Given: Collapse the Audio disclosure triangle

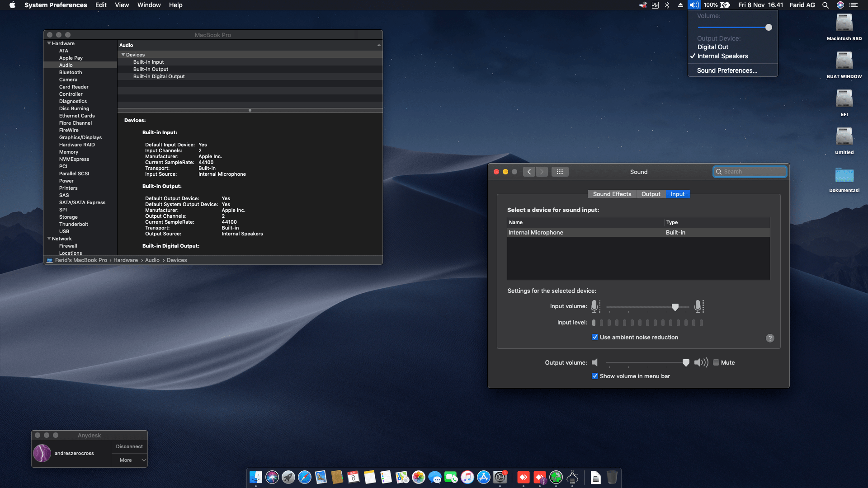Looking at the screenshot, I should [x=379, y=45].
